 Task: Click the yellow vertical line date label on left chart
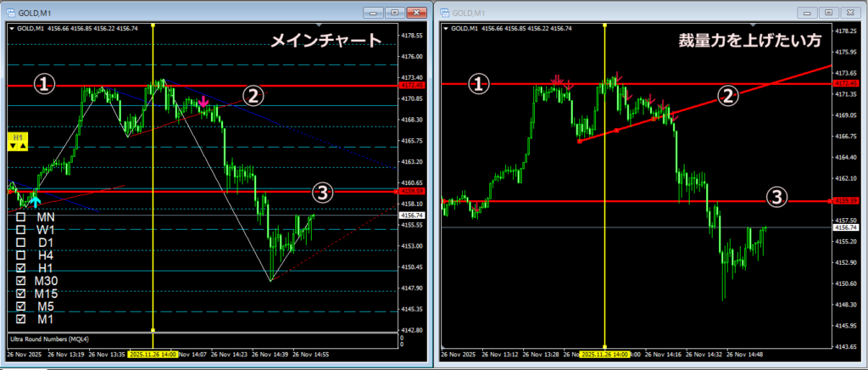point(153,354)
